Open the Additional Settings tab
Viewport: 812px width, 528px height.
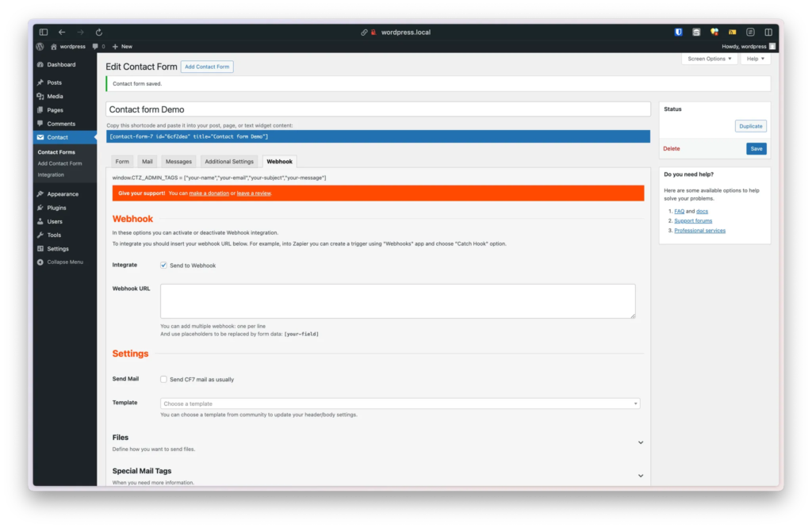(229, 162)
